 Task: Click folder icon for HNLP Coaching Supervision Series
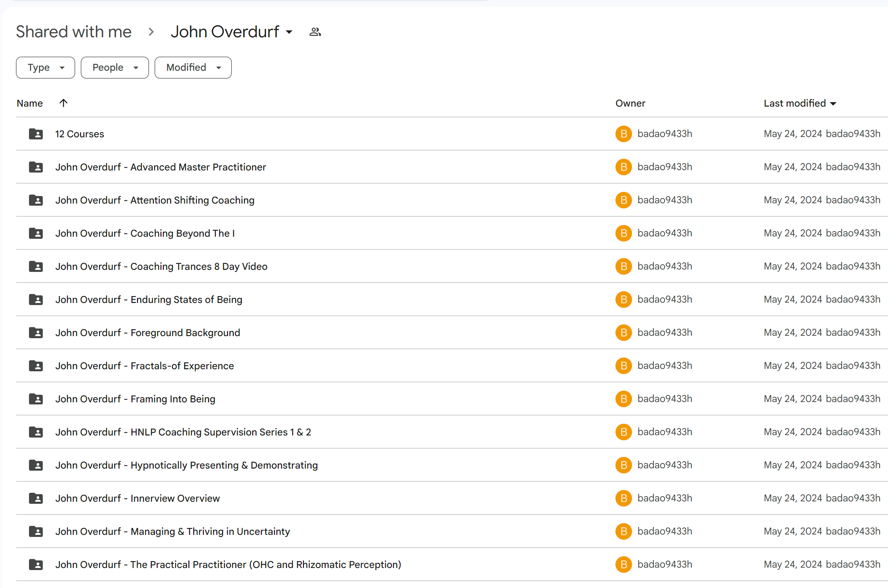(36, 432)
